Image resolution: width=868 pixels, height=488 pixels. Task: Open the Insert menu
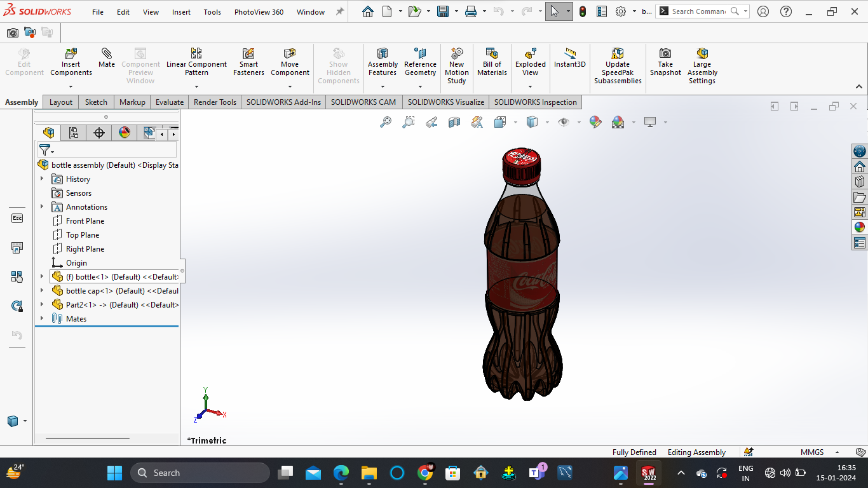coord(181,12)
